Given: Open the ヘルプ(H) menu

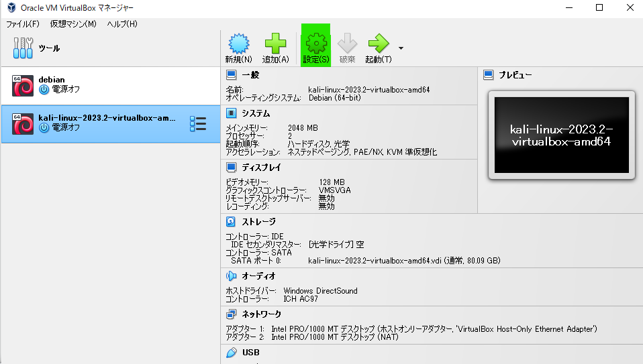Looking at the screenshot, I should (x=122, y=23).
